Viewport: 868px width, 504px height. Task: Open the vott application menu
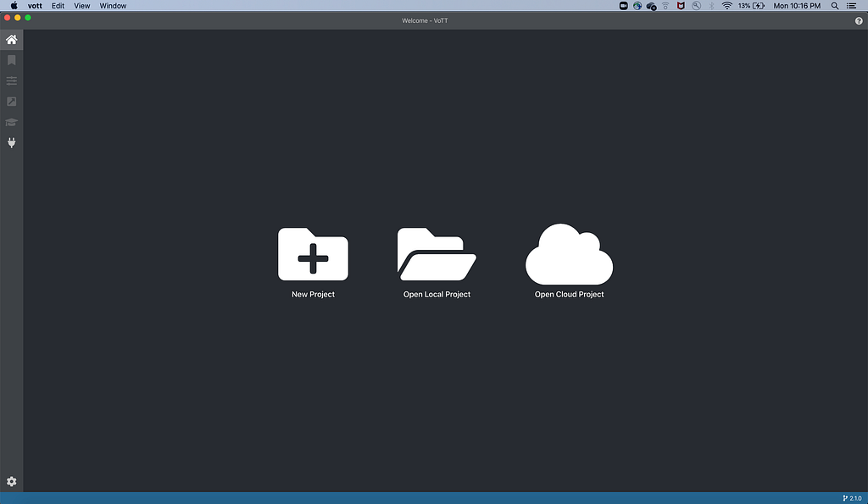tap(35, 6)
